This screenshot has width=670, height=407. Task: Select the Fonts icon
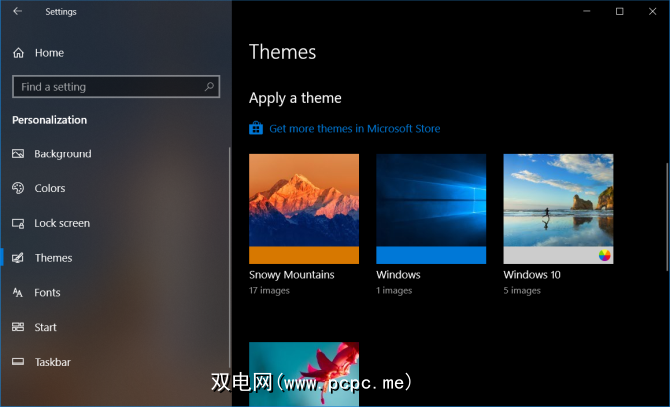18,293
